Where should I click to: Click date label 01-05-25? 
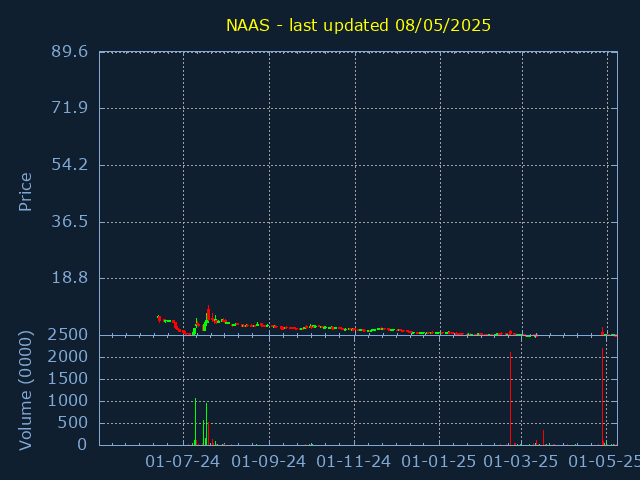pyautogui.click(x=604, y=462)
